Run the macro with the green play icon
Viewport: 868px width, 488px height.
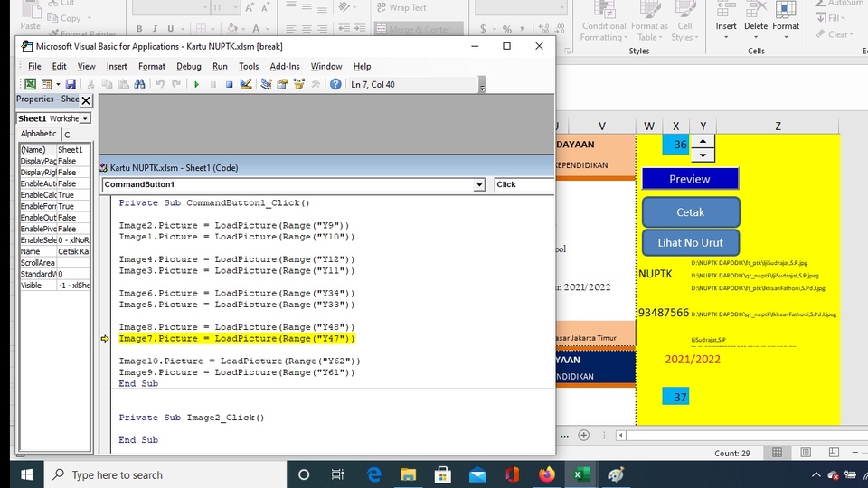coord(196,84)
